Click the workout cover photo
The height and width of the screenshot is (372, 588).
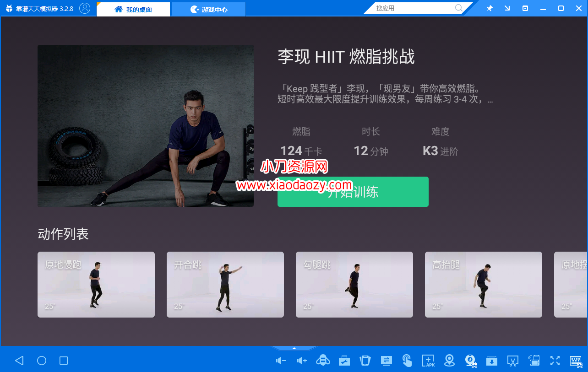[x=146, y=126]
